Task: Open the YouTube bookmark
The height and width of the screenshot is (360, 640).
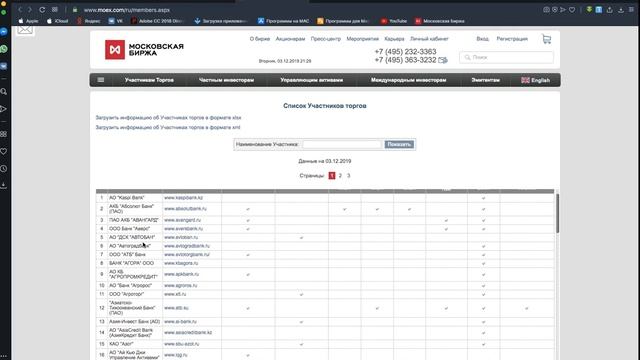Action: (x=394, y=21)
